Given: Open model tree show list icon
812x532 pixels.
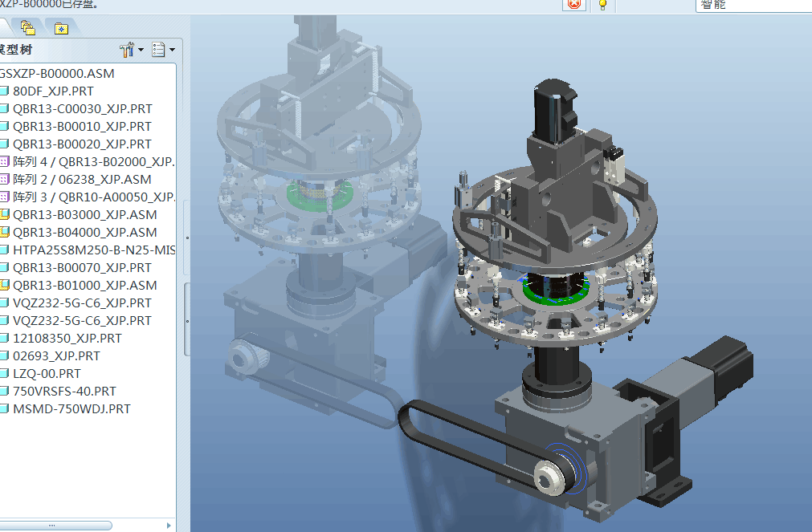Looking at the screenshot, I should 158,50.
